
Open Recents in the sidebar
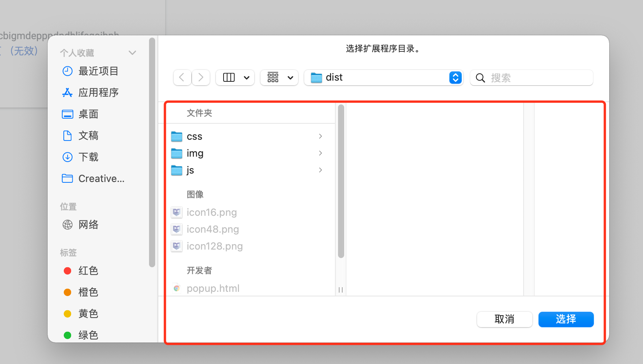tap(98, 71)
